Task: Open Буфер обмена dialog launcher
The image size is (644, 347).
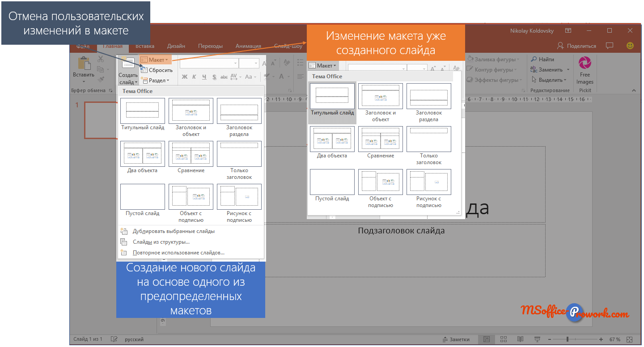Action: point(110,90)
